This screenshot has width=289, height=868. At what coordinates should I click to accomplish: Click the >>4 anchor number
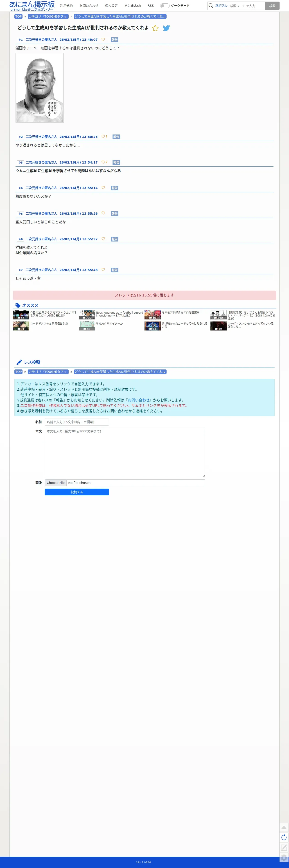pyautogui.click(x=20, y=188)
